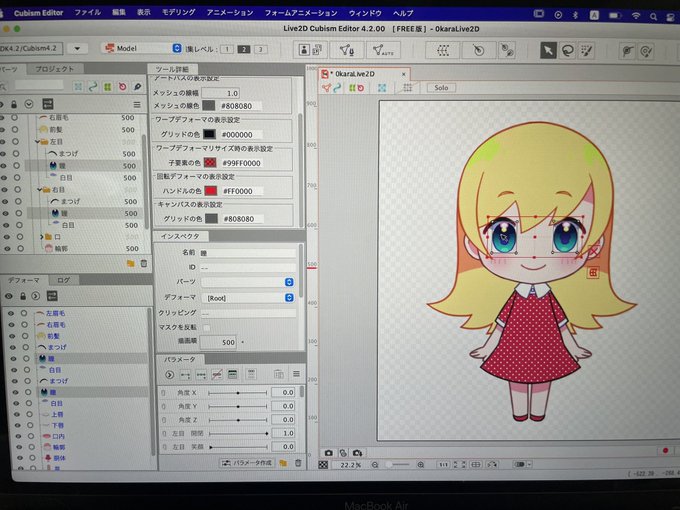Hide 前髪 part in parts panel
This screenshot has height=510, width=680.
[x=3, y=129]
